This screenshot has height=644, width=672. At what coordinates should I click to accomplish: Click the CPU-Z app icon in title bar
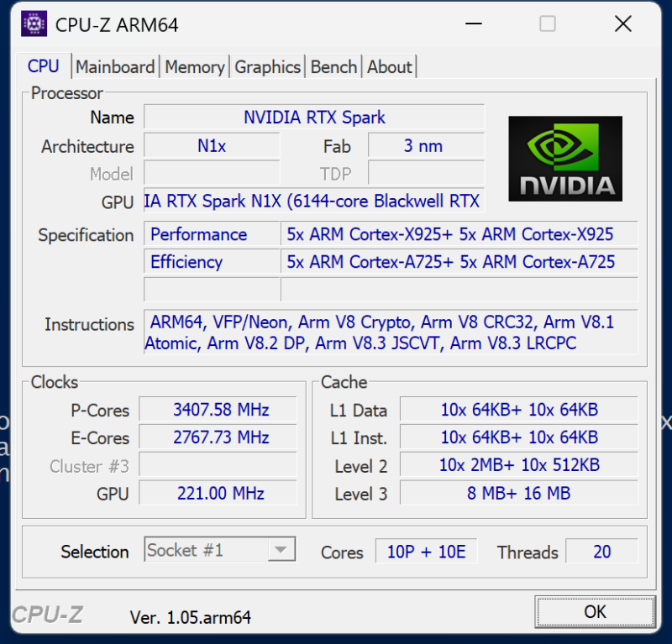(x=34, y=24)
